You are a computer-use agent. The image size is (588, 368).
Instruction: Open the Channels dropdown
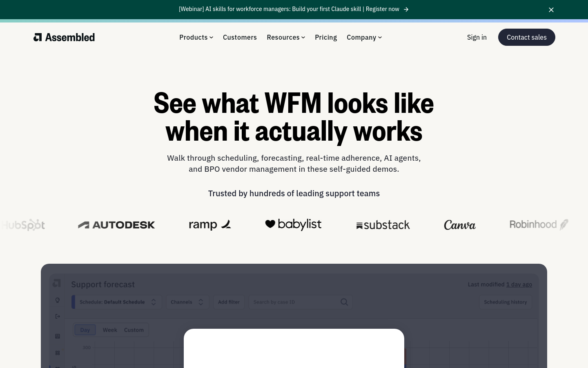(x=187, y=302)
